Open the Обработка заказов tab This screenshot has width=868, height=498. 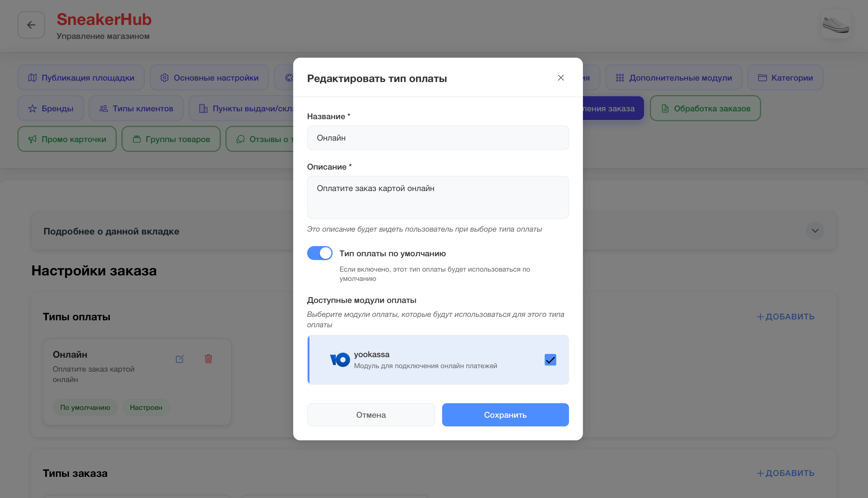point(705,108)
